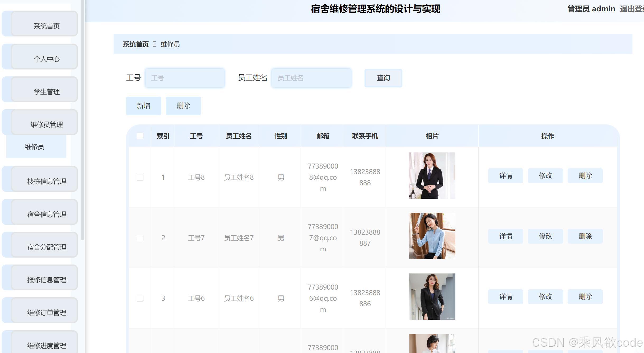Click 修改 for the 工号7 row
Screen dimensions: 644x353
[545, 236]
